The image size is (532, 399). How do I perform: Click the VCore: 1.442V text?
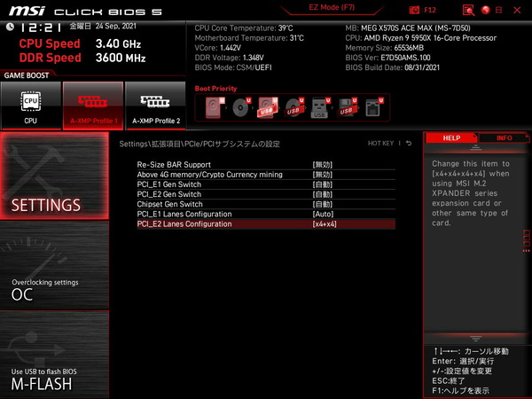click(218, 48)
